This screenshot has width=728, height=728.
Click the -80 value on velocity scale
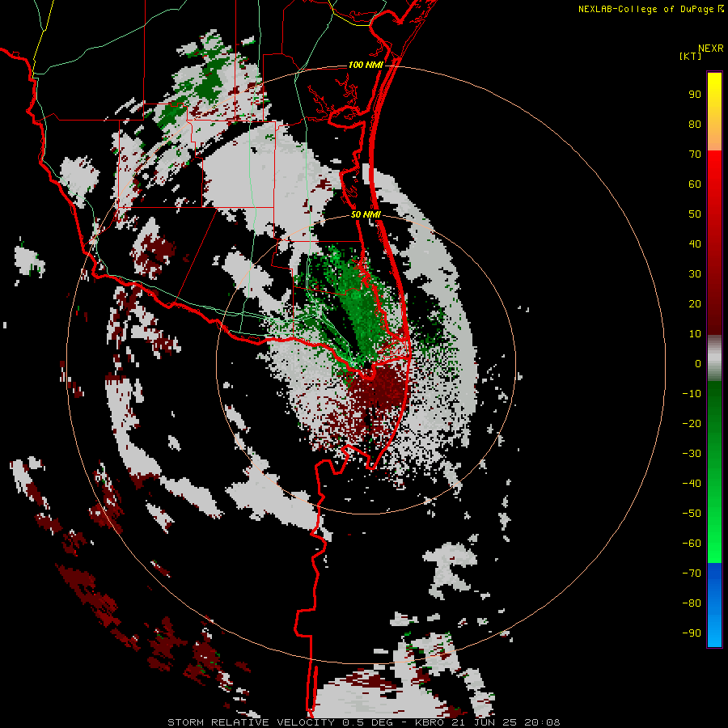tap(692, 603)
